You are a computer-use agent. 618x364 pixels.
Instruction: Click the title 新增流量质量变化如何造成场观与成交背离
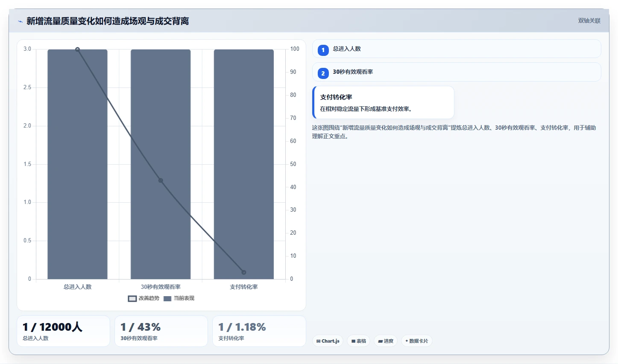(x=108, y=21)
